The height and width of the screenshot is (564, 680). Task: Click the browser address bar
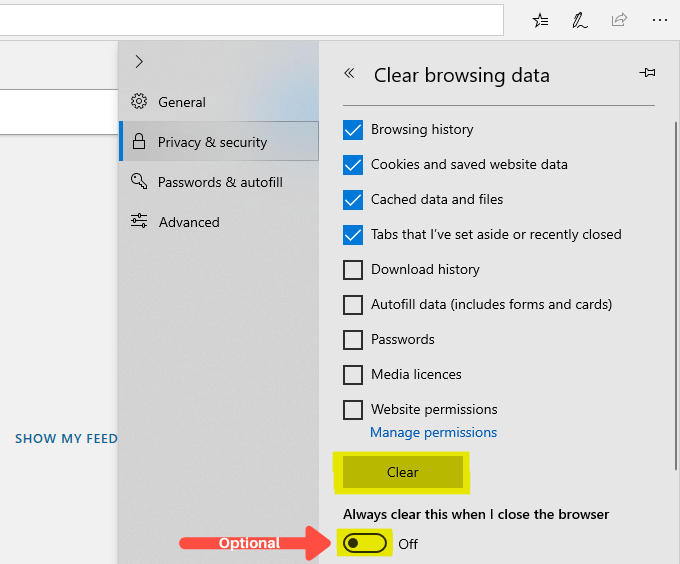tap(252, 20)
